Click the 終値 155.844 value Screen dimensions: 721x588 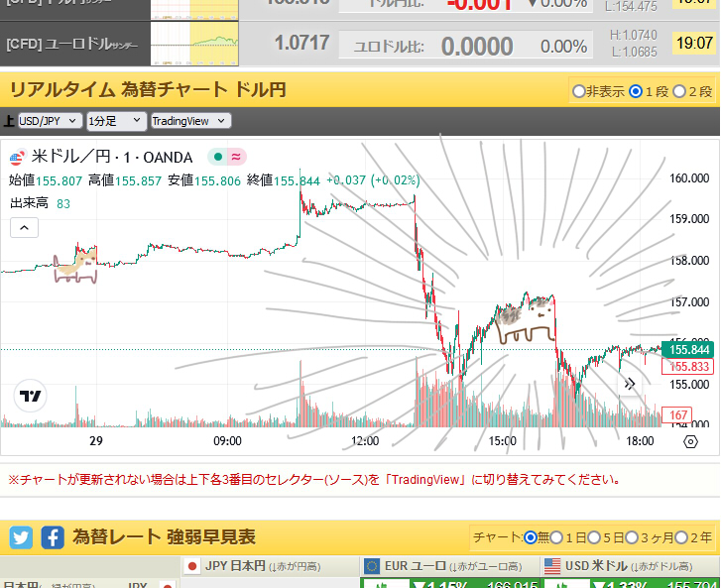[x=284, y=180]
